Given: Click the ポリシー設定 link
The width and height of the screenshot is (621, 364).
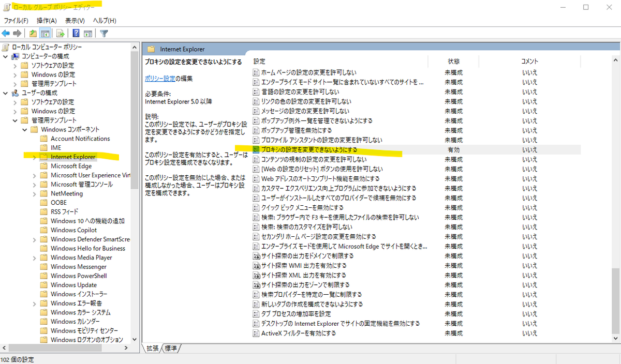Looking at the screenshot, I should pyautogui.click(x=160, y=79).
